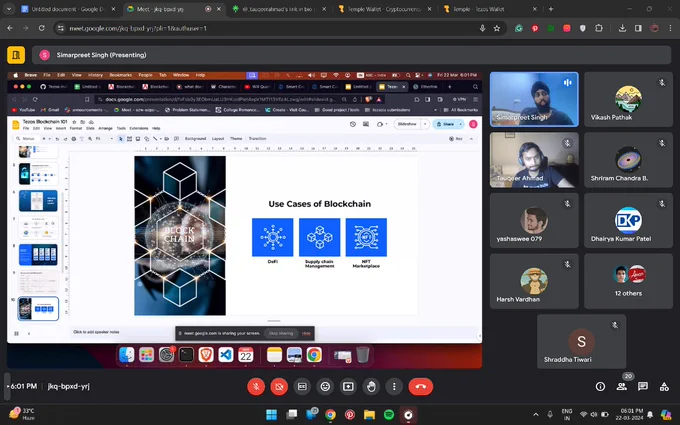Open Pinterest from Windows taskbar
This screenshot has width=680, height=425.
[350, 415]
